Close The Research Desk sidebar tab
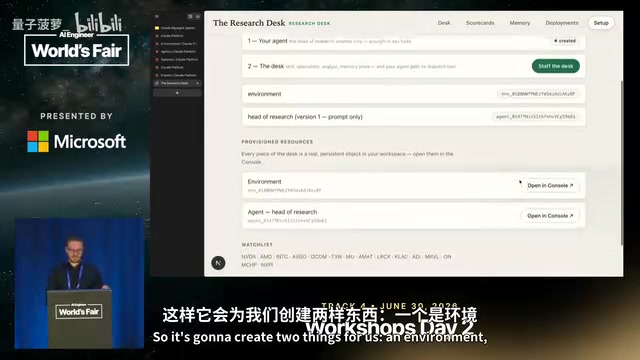Viewport: 640px width, 360px height. [x=198, y=83]
